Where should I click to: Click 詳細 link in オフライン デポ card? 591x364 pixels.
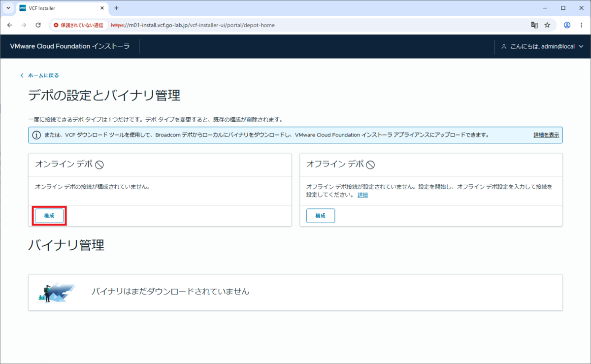(362, 195)
